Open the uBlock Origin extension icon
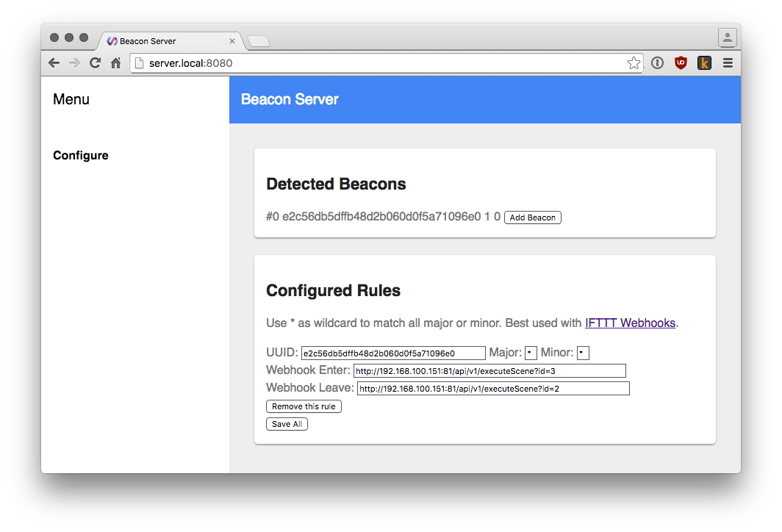This screenshot has width=782, height=532. [x=681, y=62]
